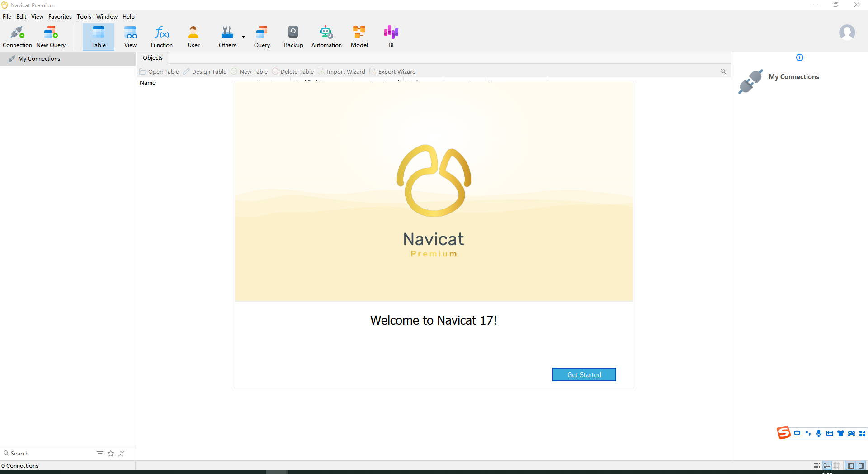This screenshot has height=474, width=868.
Task: Click the collapse-all arrows icon beside Search
Action: coord(122,453)
